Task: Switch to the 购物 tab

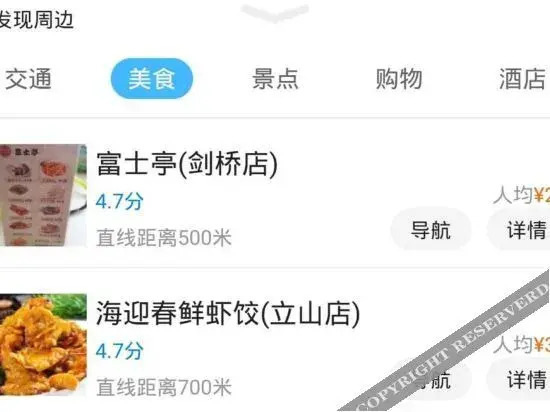Action: click(399, 79)
